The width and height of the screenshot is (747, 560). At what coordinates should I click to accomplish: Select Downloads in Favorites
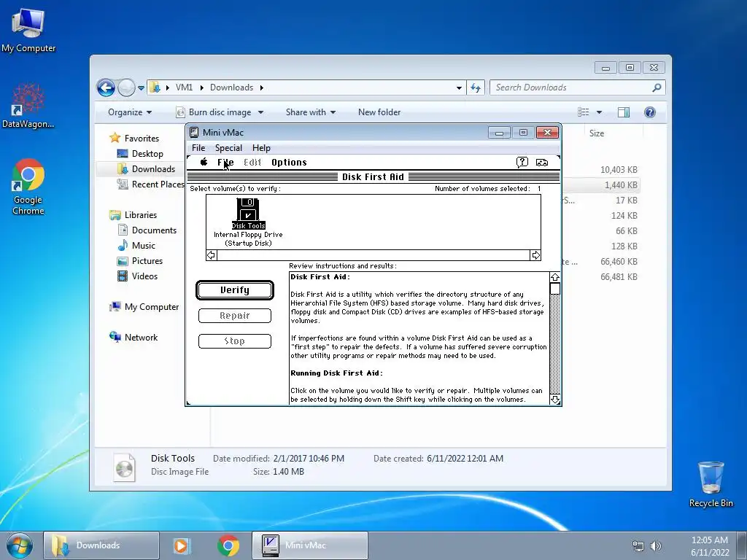(x=147, y=169)
